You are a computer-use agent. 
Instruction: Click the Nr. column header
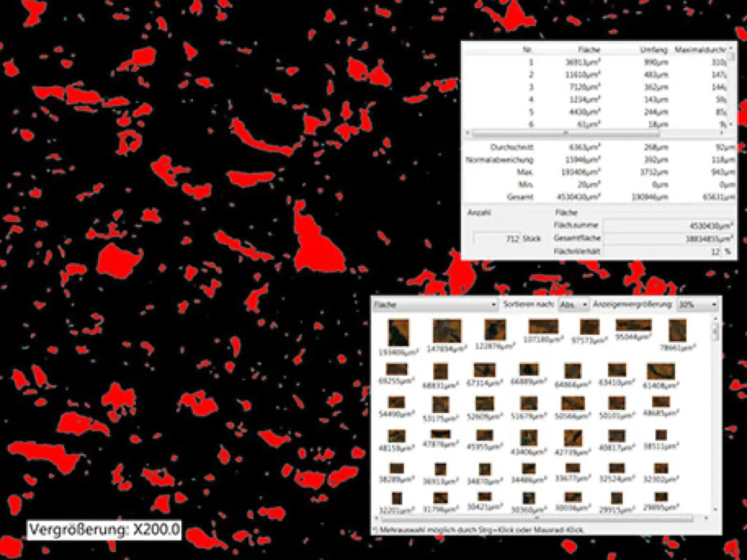(526, 50)
